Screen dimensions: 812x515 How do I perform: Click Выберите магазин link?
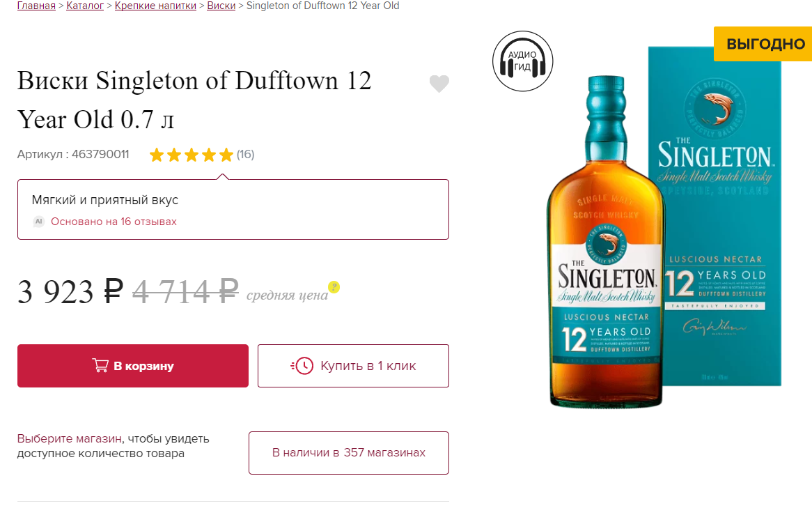(x=70, y=438)
